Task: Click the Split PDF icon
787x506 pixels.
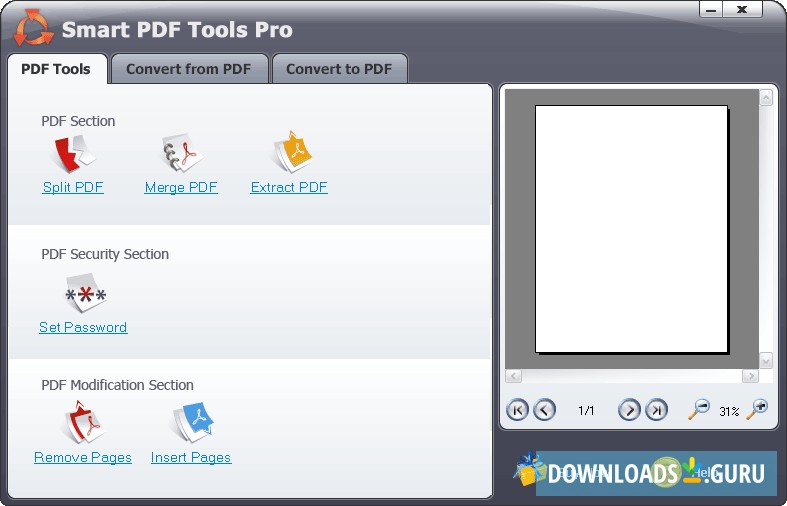Action: coord(74,153)
